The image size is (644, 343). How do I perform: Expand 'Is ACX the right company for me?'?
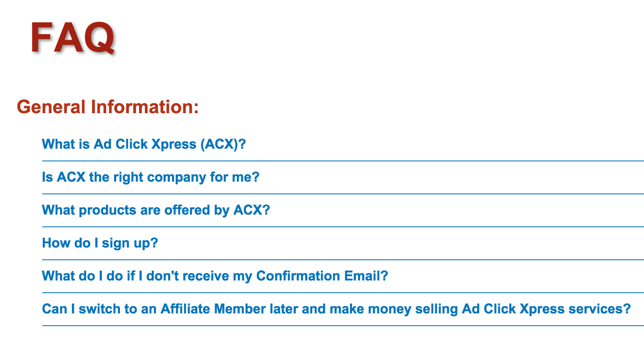[150, 177]
